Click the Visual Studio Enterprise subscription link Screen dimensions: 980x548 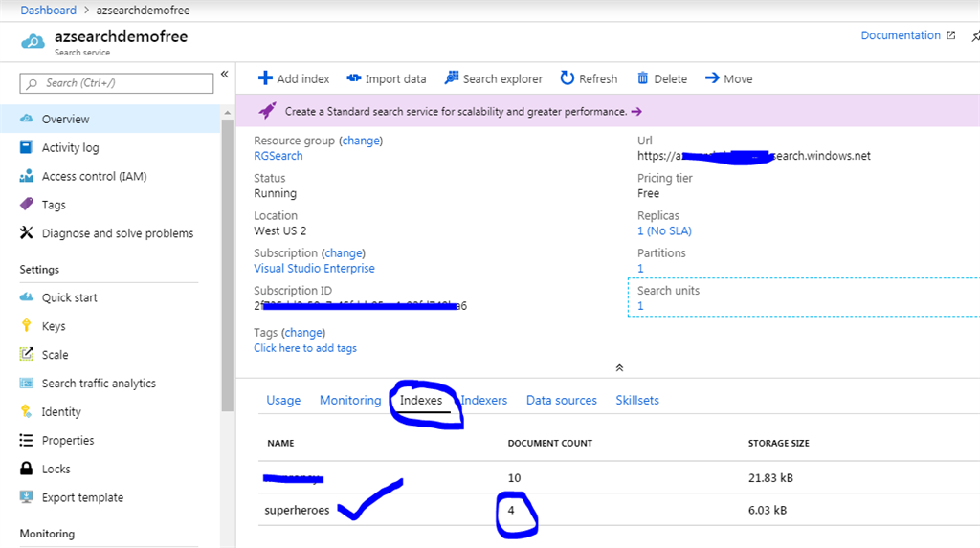tap(314, 269)
